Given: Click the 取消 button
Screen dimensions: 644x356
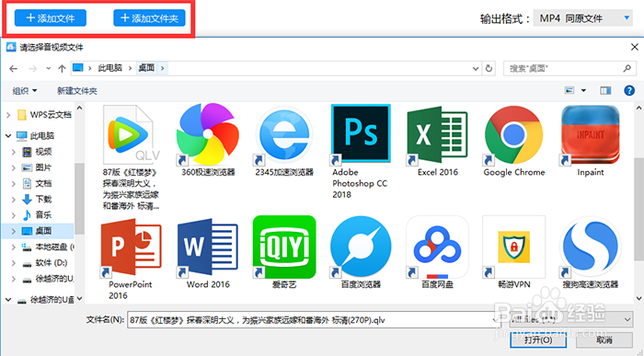Looking at the screenshot, I should click(x=604, y=339).
